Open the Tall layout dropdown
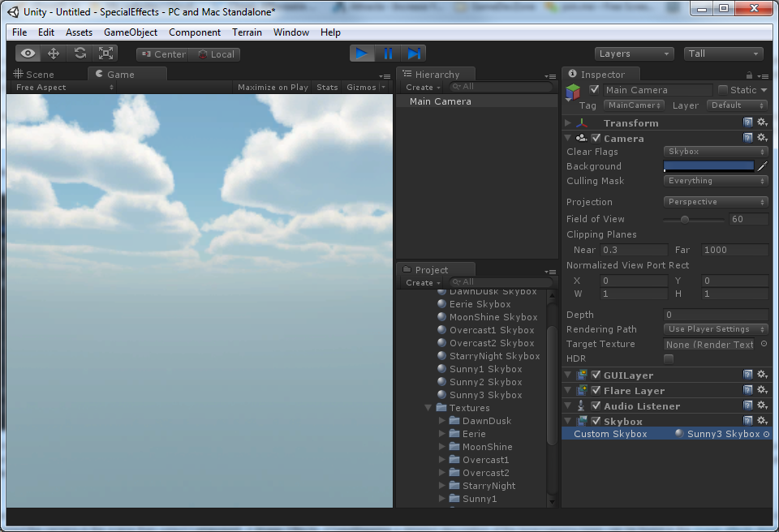 tap(723, 54)
